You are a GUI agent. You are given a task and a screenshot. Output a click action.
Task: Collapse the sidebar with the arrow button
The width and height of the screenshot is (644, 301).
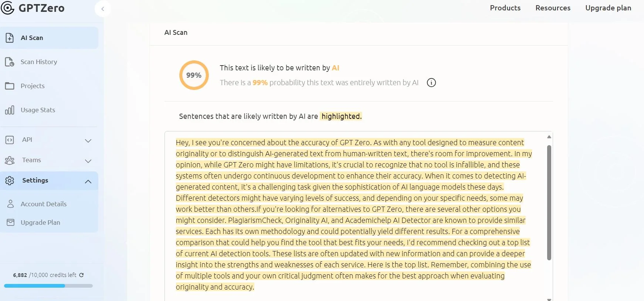(x=103, y=9)
